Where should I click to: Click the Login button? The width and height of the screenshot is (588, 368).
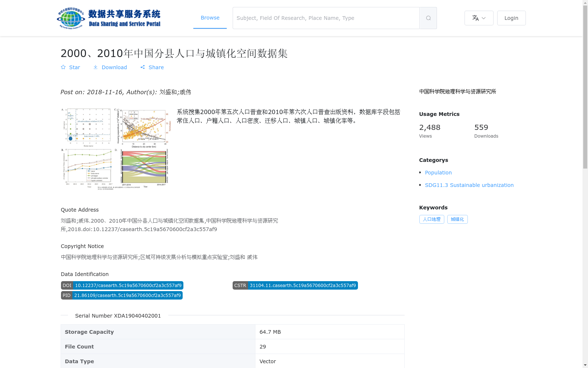[511, 18]
